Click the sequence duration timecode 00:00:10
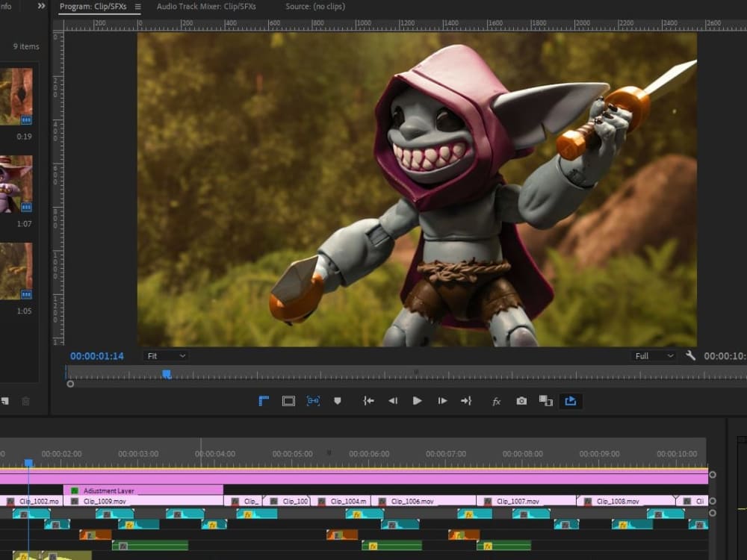The image size is (747, 560). coord(725,356)
